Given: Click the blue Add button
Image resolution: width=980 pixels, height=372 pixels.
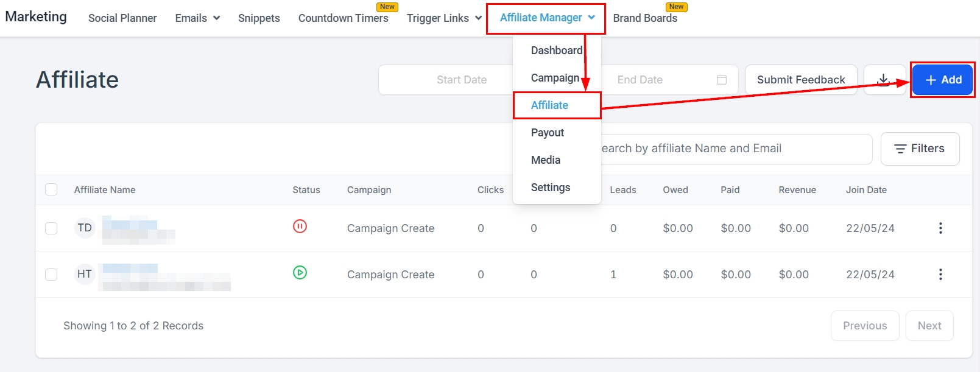Looking at the screenshot, I should click(x=943, y=80).
